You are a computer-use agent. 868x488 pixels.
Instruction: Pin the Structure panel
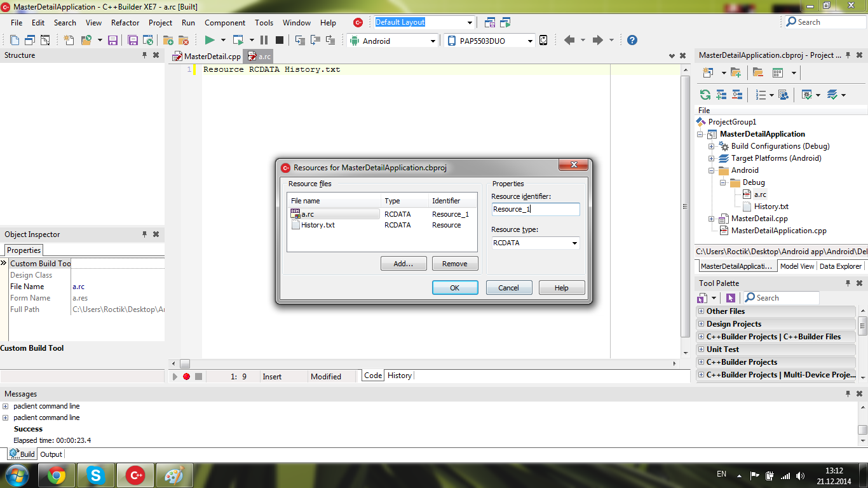[145, 55]
